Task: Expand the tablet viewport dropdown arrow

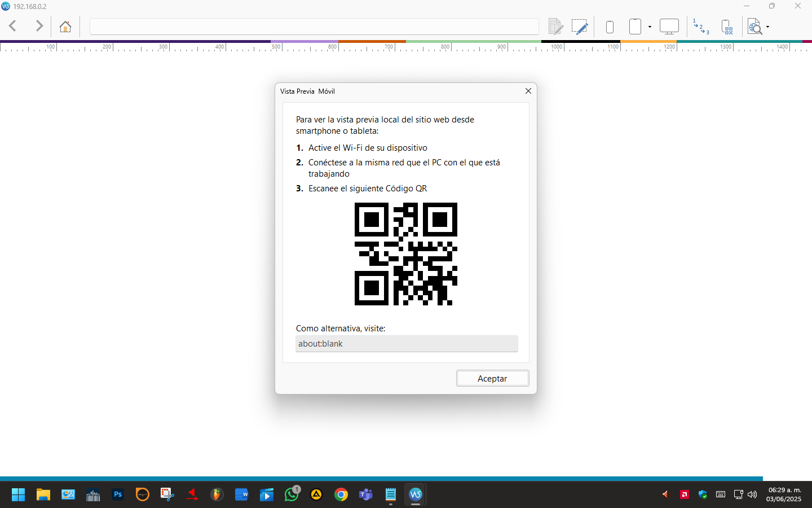Action: (650, 27)
